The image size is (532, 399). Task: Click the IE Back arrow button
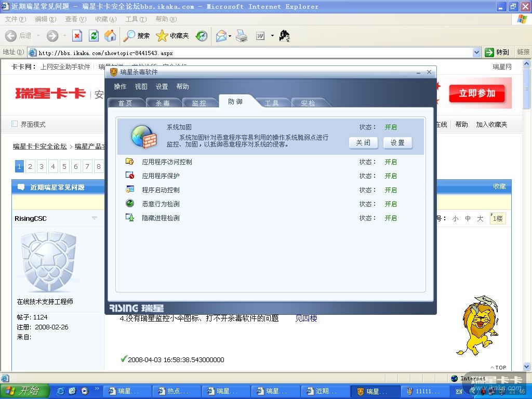point(11,36)
